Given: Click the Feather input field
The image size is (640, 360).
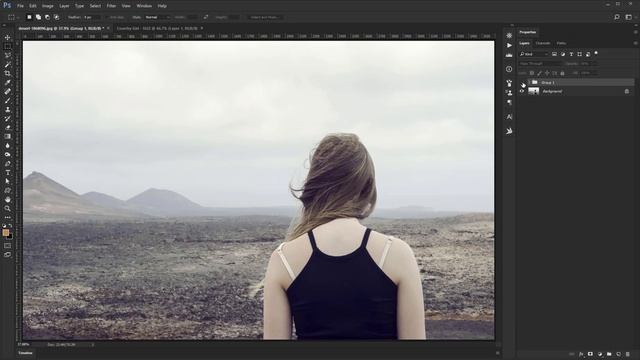Looking at the screenshot, I should (91, 17).
